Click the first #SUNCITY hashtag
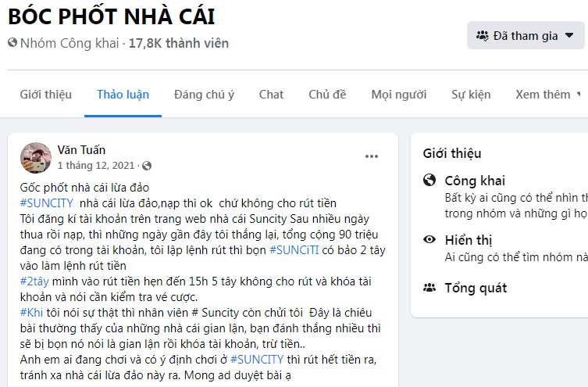This screenshot has height=387, width=588. pyautogui.click(x=47, y=203)
